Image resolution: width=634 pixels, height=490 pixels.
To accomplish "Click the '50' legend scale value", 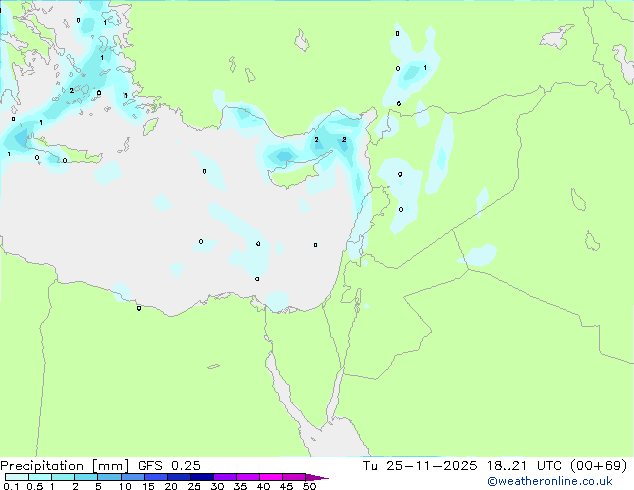I will click(x=310, y=486).
